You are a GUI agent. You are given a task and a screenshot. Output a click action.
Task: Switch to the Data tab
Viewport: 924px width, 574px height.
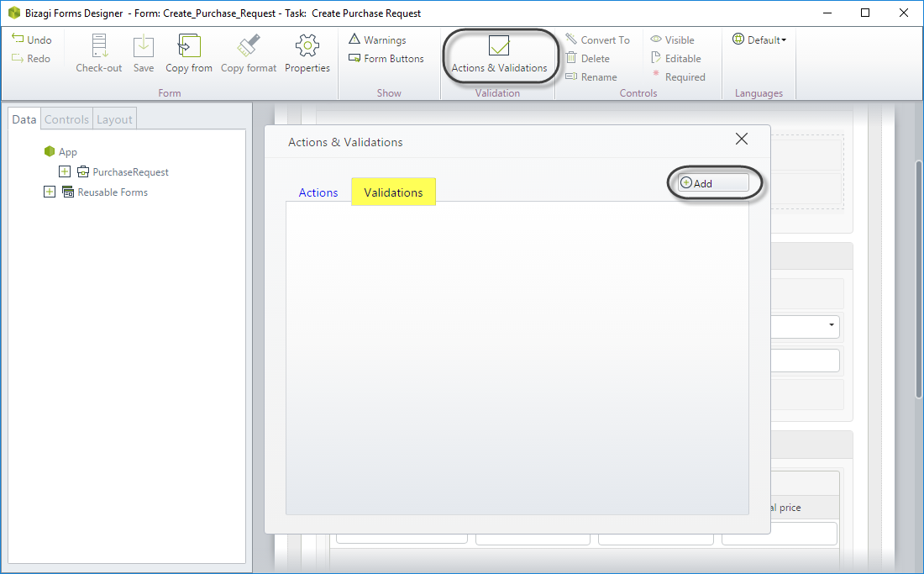point(24,119)
